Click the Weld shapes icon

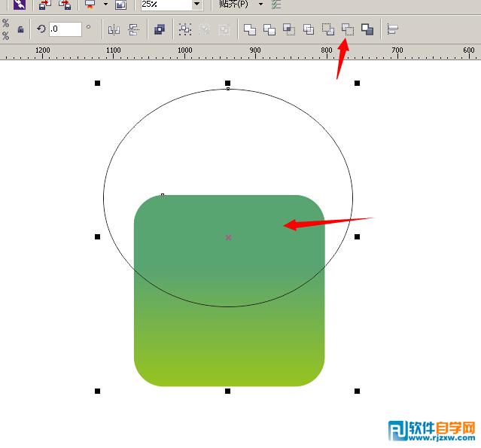(x=250, y=29)
